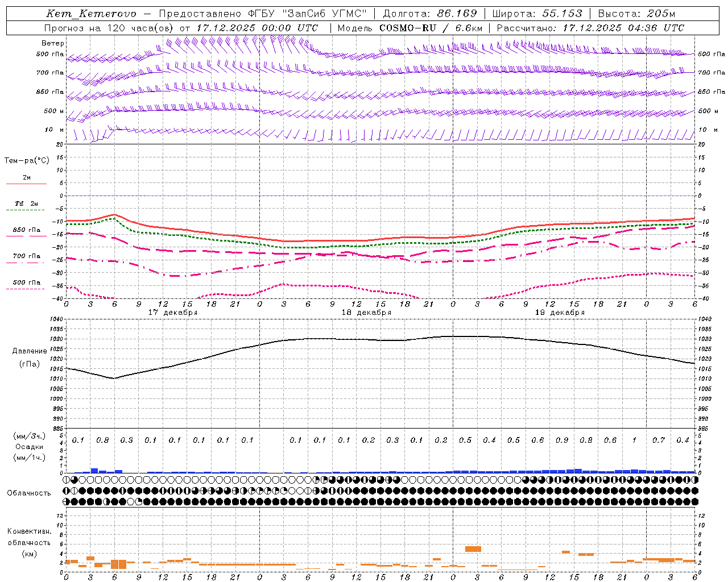Click the 'Ветер' wind panel label

click(x=53, y=43)
